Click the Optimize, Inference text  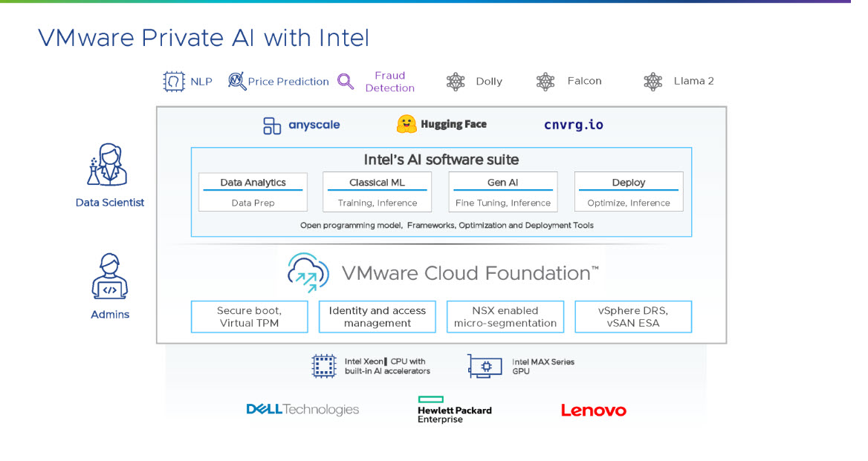pos(629,203)
